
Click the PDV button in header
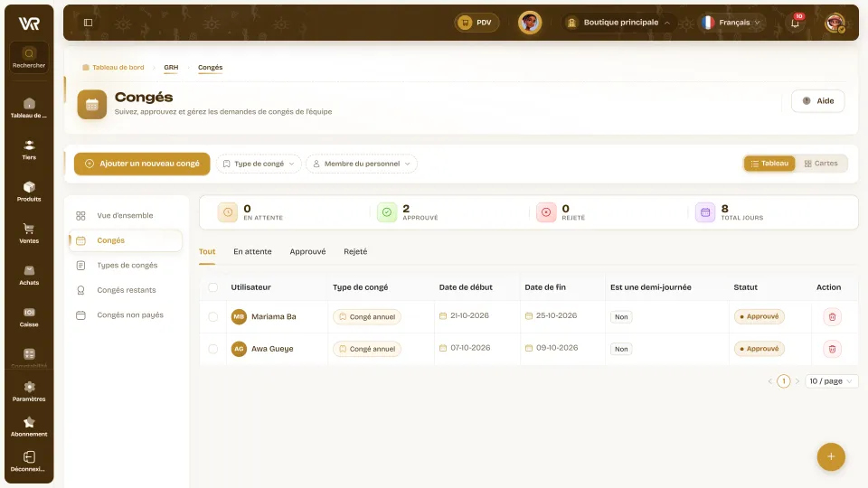476,23
